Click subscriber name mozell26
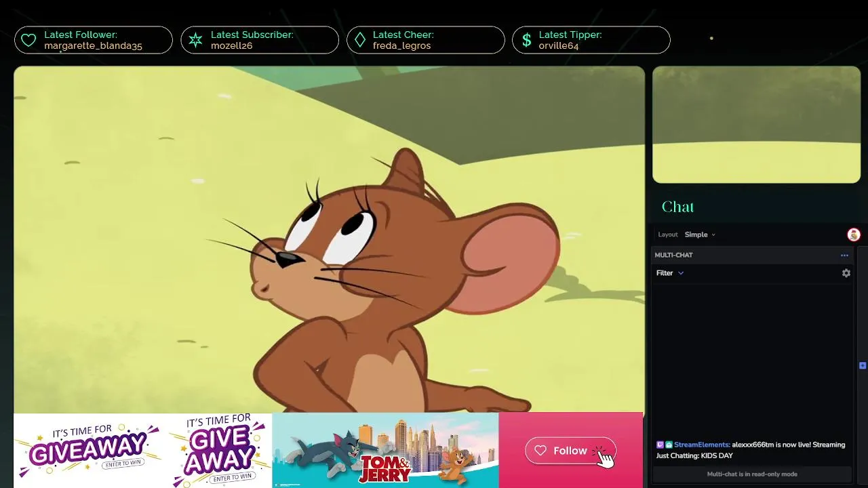This screenshot has height=488, width=868. [x=231, y=46]
